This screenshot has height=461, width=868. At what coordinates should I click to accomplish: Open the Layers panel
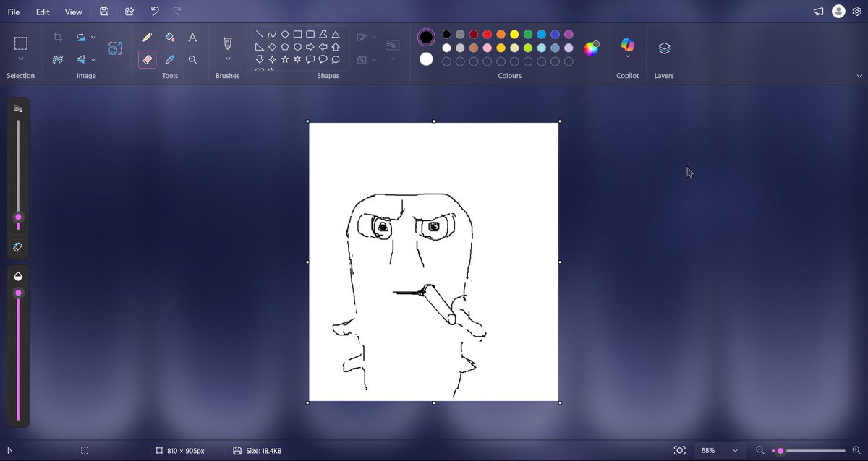click(x=664, y=48)
